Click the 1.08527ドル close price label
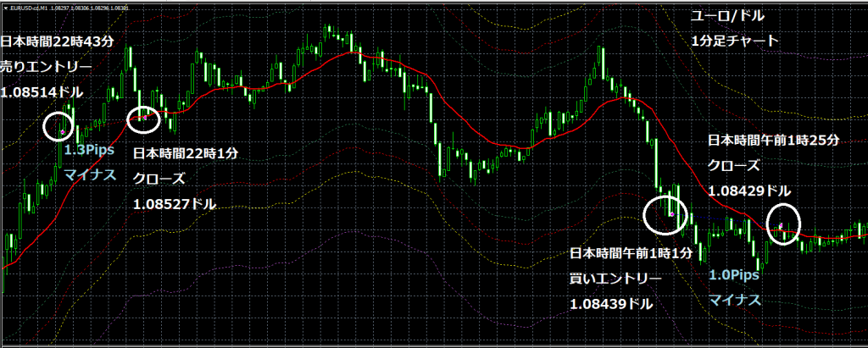Viewport: 868px width, 348px height. tap(175, 204)
